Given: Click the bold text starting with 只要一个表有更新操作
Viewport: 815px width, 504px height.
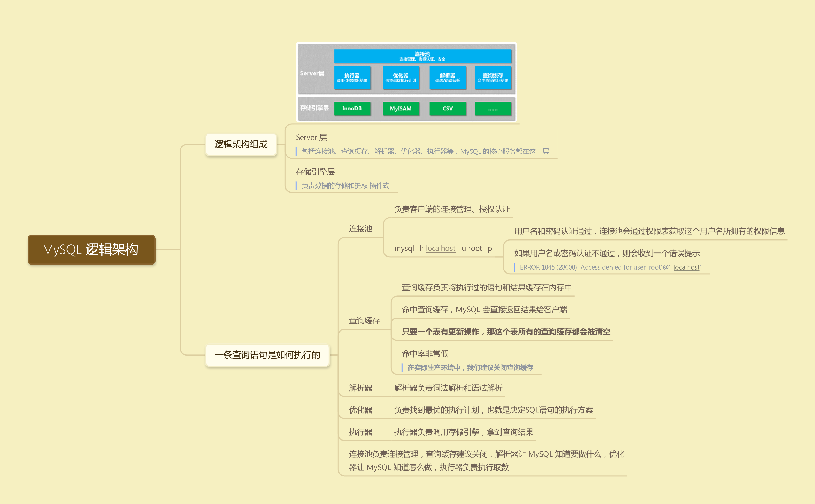Looking at the screenshot, I should (506, 332).
